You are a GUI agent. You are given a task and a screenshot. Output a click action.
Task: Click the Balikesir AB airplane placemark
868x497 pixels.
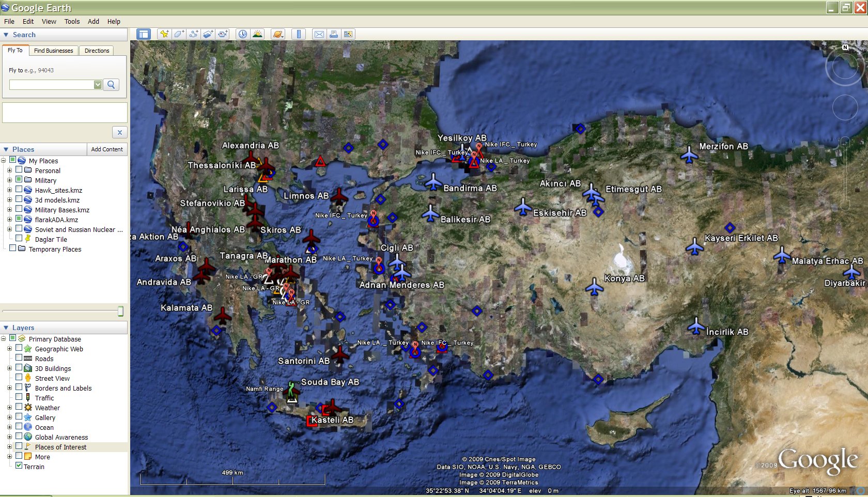(430, 213)
